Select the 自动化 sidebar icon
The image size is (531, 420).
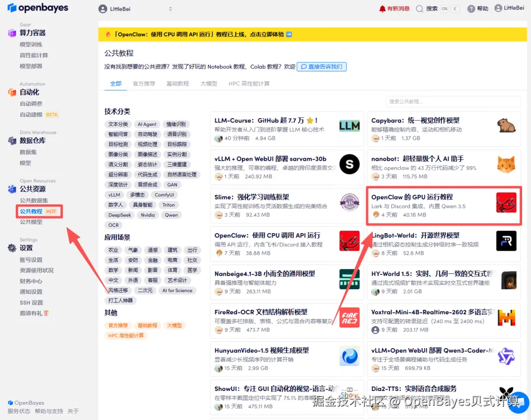pos(12,92)
